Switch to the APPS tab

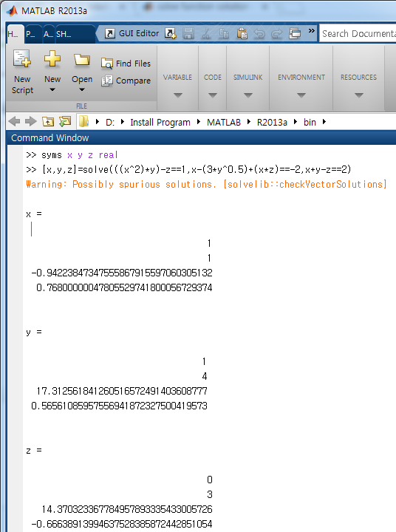pos(48,34)
